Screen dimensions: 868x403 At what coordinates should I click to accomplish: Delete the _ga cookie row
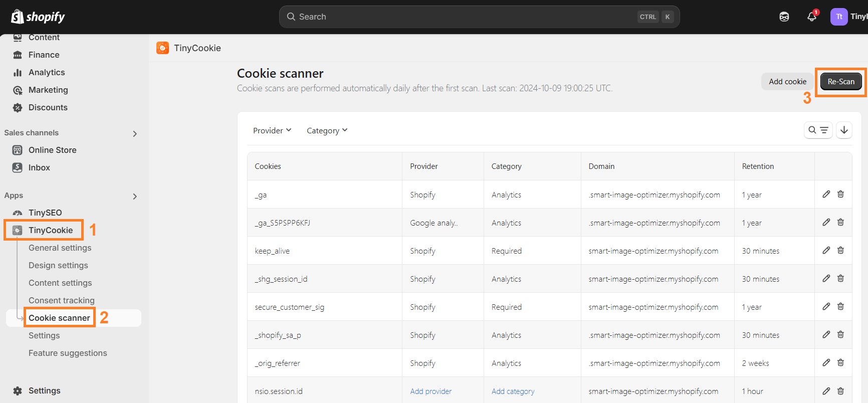point(840,194)
